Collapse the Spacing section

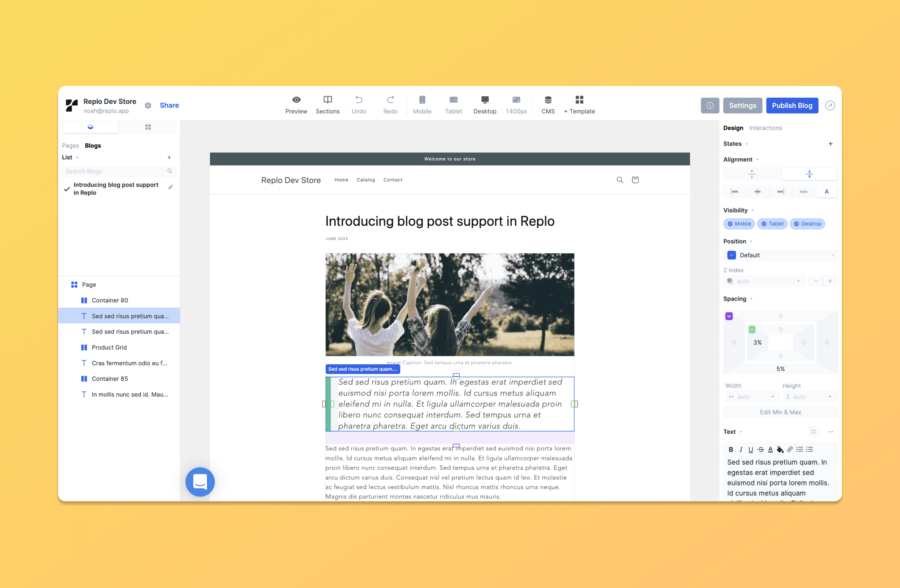pos(738,298)
